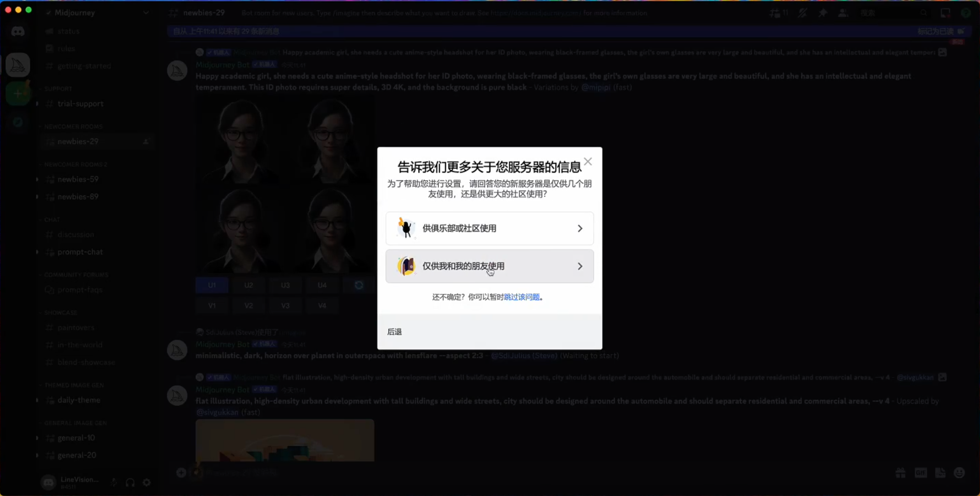
Task: Choose the me and my friends option
Action: click(x=489, y=266)
